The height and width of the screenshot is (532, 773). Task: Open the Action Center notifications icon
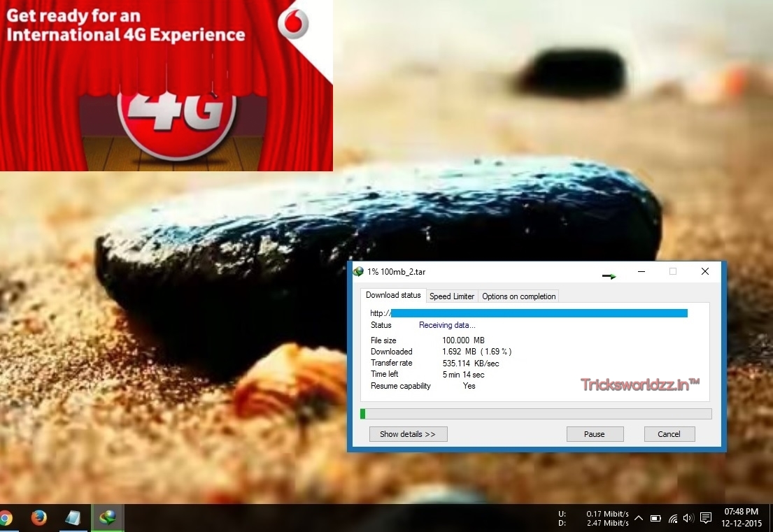point(705,518)
